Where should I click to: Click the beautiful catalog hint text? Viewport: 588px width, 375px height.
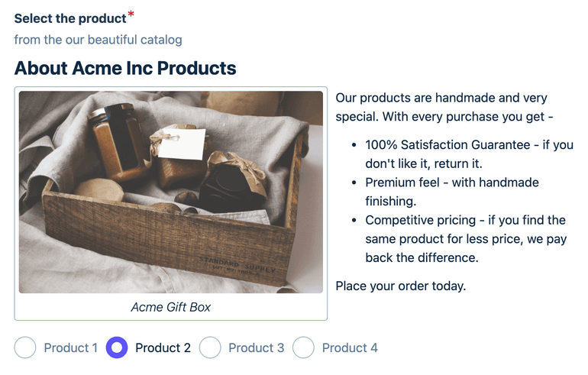coord(99,40)
